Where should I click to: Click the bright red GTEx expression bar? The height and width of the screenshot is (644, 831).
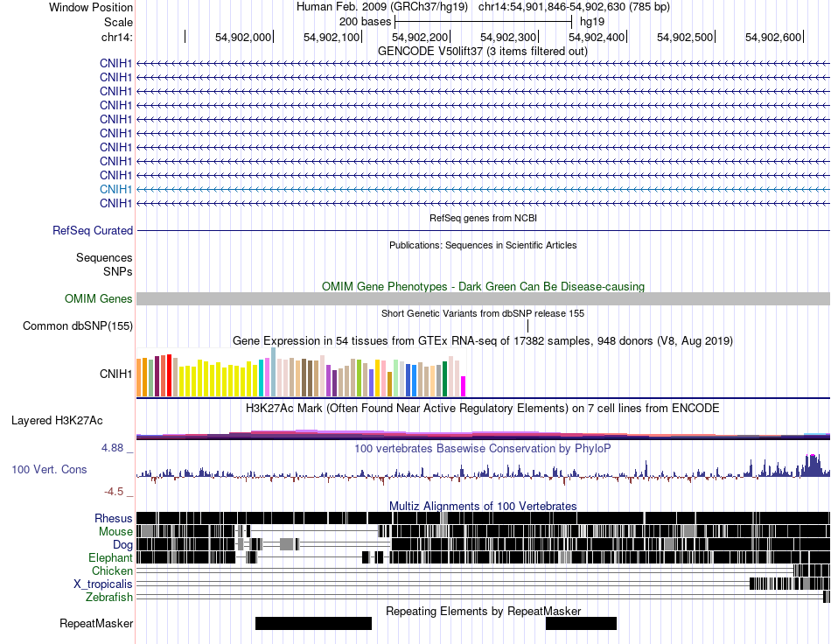(169, 375)
